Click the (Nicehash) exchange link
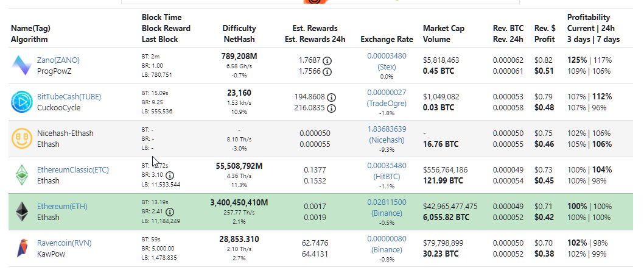 click(387, 140)
